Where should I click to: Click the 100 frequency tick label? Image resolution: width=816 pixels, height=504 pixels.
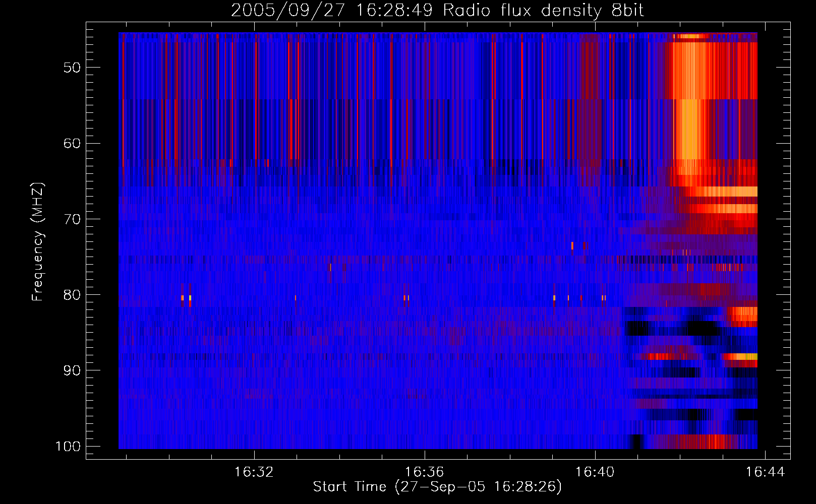68,447
